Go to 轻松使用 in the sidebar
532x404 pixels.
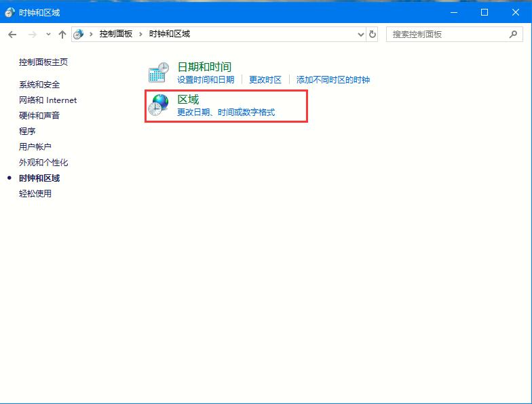point(35,194)
